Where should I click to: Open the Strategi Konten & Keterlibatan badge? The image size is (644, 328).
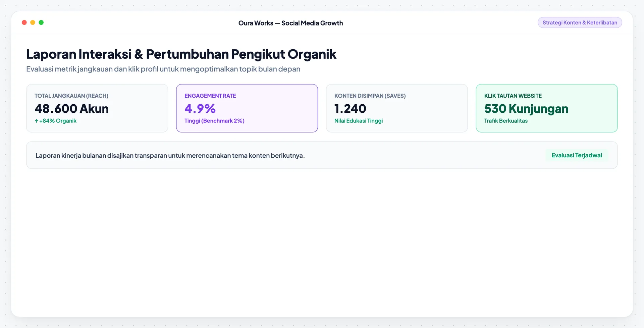pos(580,22)
